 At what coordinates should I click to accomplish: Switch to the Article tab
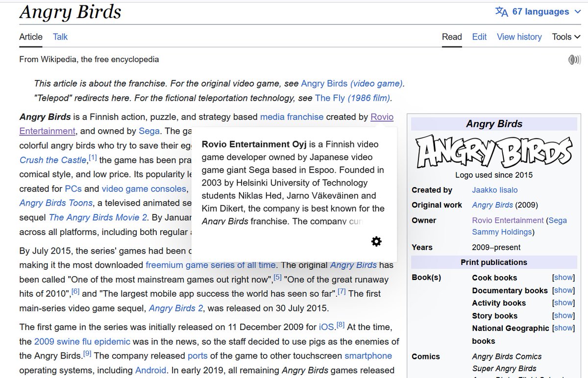pyautogui.click(x=31, y=37)
